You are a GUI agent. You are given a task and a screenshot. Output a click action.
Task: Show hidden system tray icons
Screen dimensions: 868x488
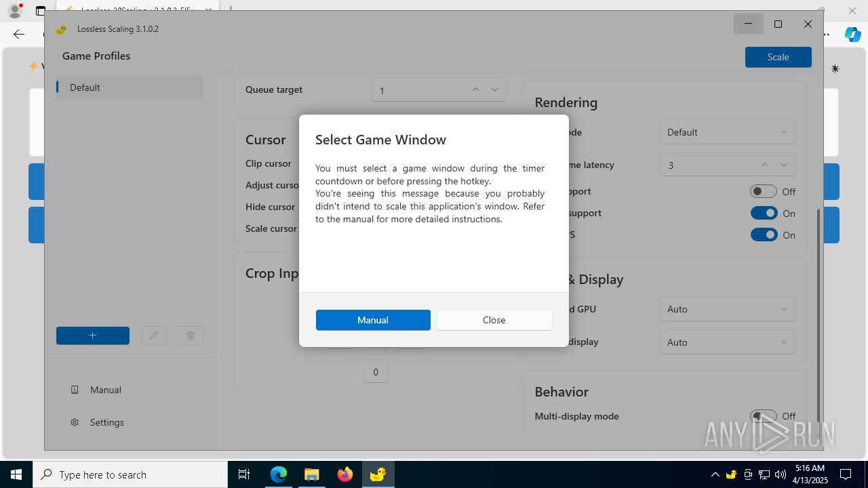tap(715, 474)
